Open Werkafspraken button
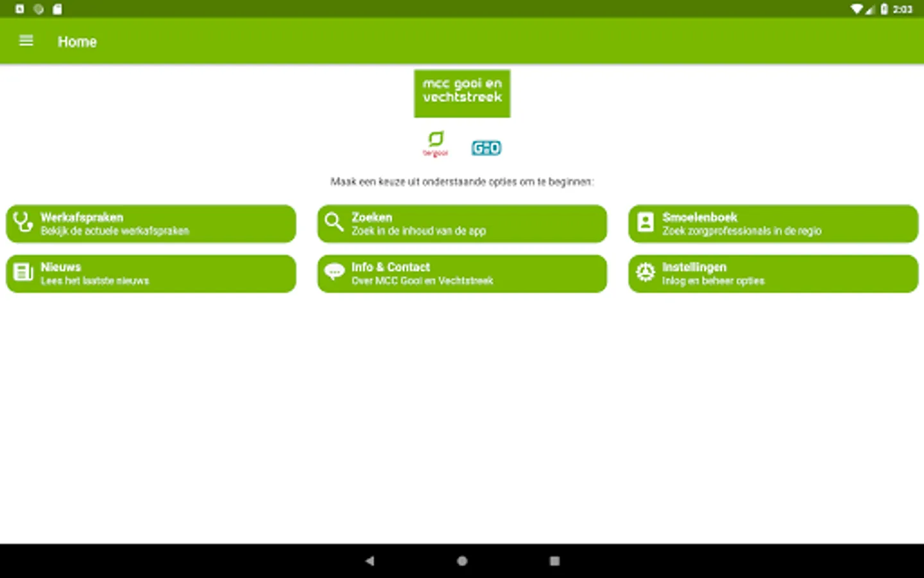924x578 pixels. 151,223
